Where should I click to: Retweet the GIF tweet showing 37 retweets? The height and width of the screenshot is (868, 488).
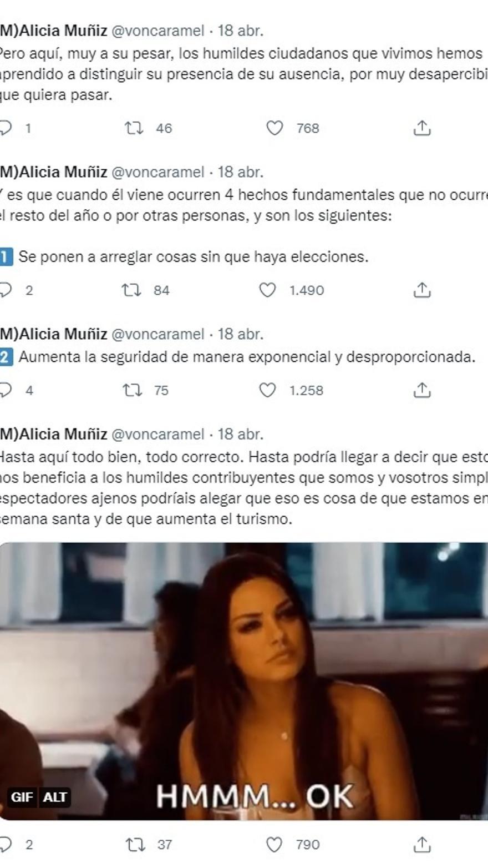(x=135, y=845)
